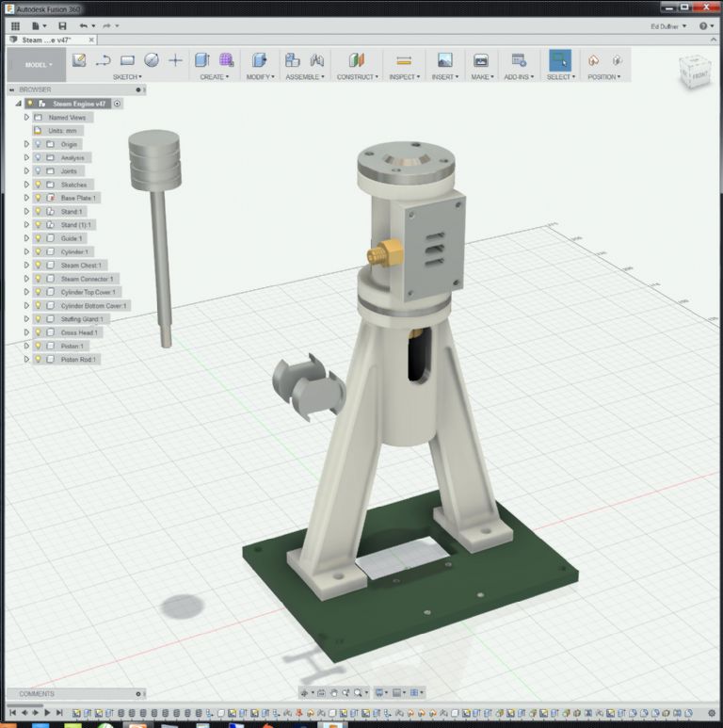723x728 pixels.
Task: Activate radio button beside Steam Engine v47
Action: coord(118,104)
